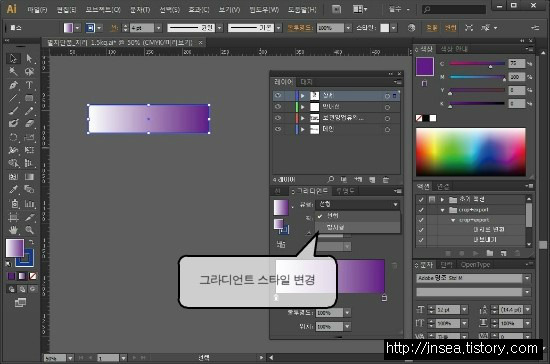This screenshot has height=364, width=550.
Task: Click new action icon in Actions panel
Action: (x=503, y=253)
